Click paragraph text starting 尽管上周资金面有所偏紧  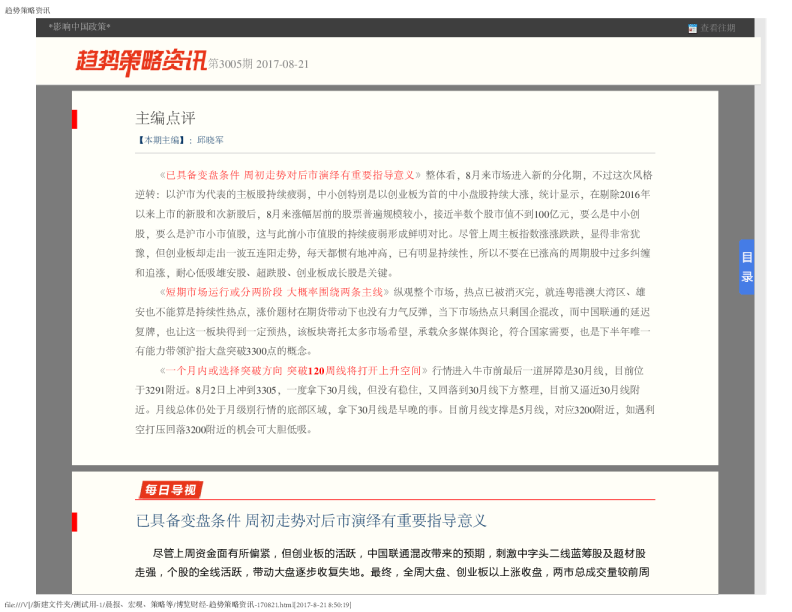point(392,563)
